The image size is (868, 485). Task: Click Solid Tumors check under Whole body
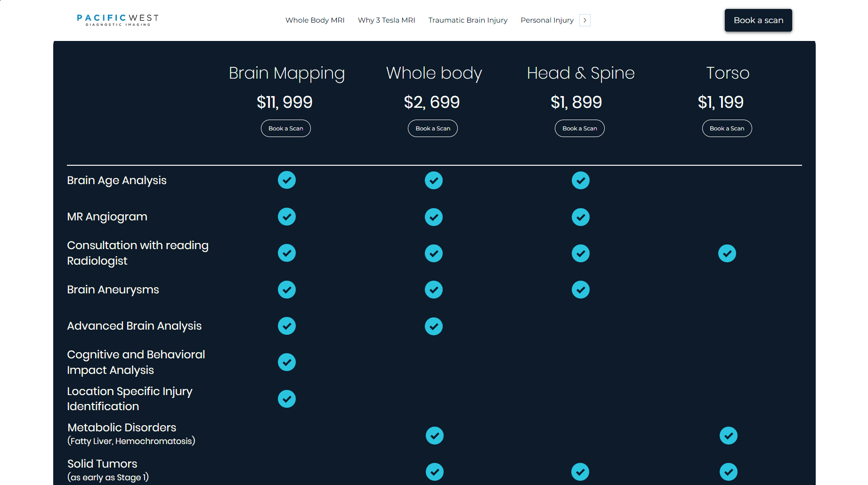coord(435,472)
